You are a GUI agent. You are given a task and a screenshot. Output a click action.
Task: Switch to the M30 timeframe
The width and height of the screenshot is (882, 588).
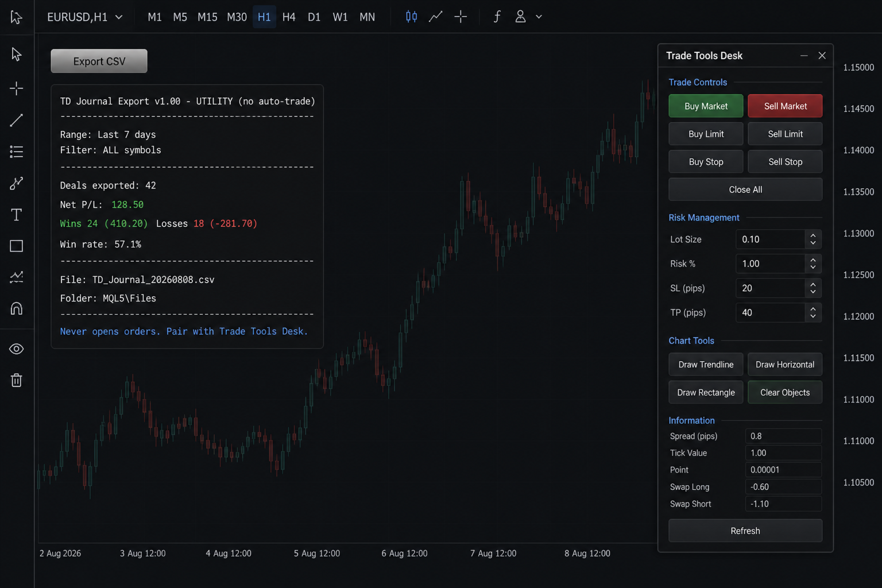point(237,17)
